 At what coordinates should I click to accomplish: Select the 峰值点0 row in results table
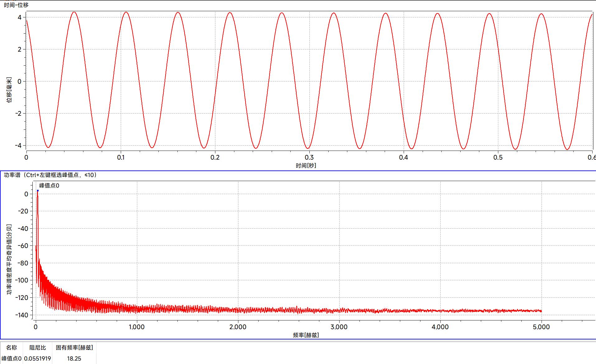coord(12,358)
